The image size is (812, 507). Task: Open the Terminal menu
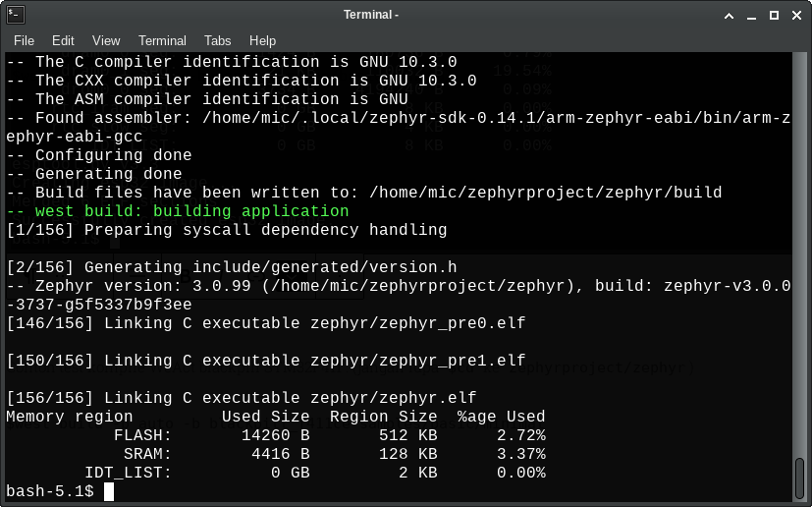[162, 40]
